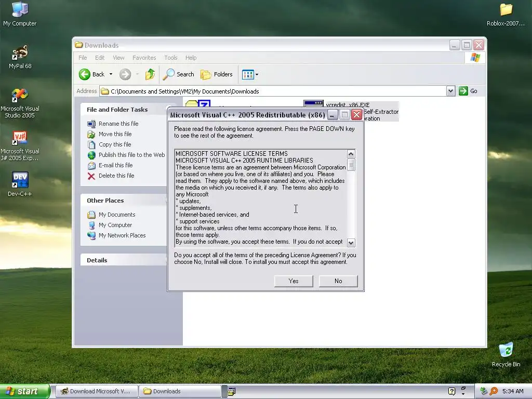
Task: Open the Tools menu
Action: 170,58
